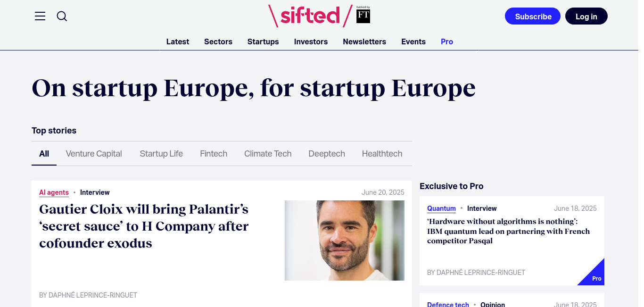644x307 pixels.
Task: Click the Quantum tag link
Action: coord(441,208)
